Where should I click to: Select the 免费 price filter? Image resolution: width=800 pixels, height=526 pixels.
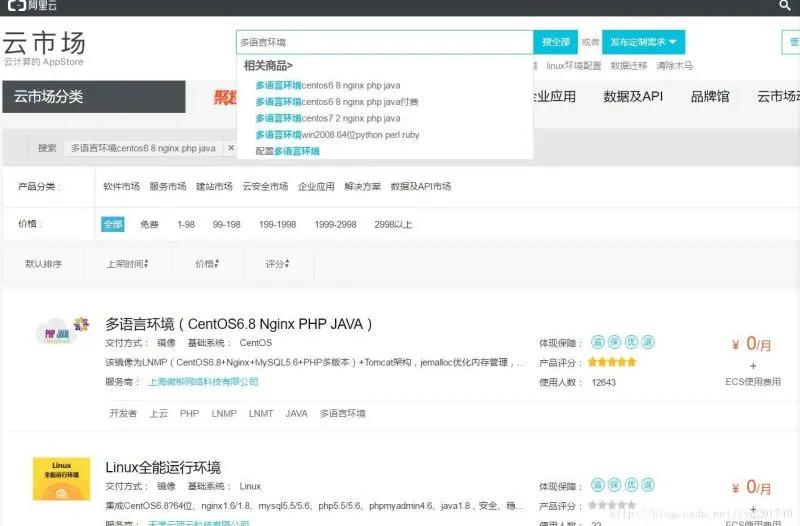[149, 225]
